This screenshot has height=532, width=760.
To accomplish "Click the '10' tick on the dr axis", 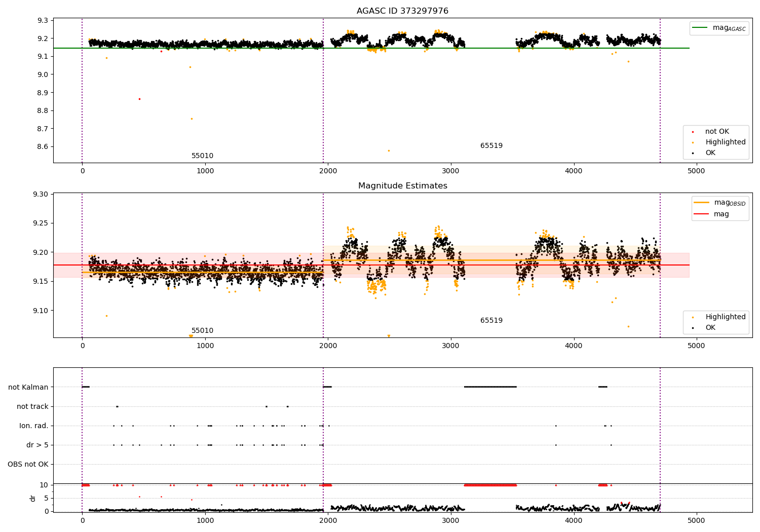I will (x=44, y=485).
